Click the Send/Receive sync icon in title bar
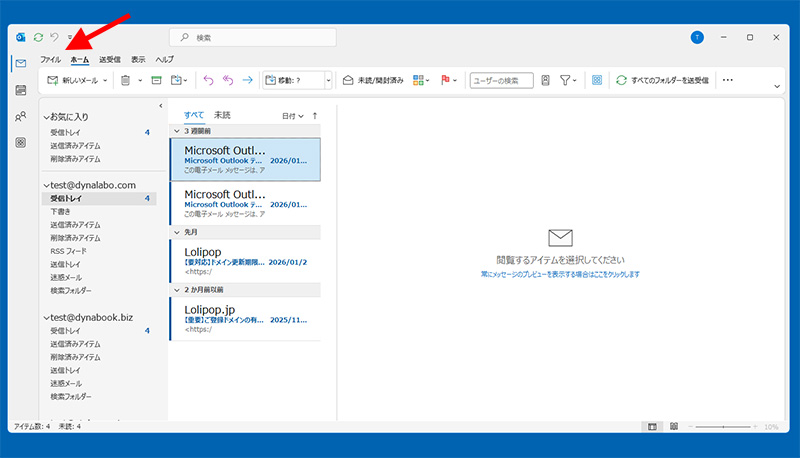 38,37
